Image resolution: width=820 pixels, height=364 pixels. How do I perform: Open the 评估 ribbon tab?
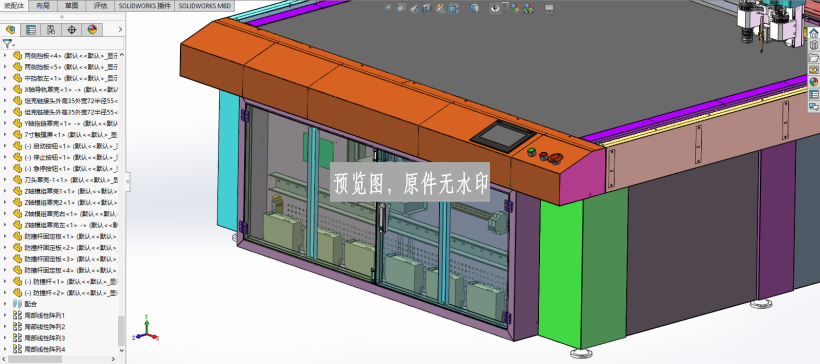pyautogui.click(x=100, y=6)
